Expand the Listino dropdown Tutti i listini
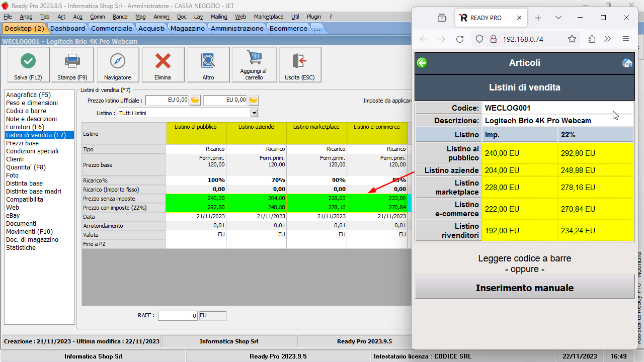This screenshot has width=644, height=362. 254,113
